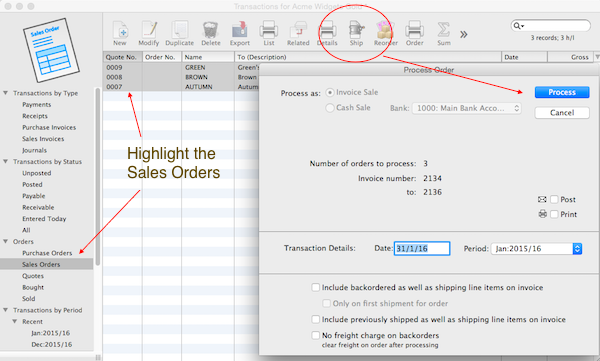Sort by Gross column header

click(x=570, y=57)
